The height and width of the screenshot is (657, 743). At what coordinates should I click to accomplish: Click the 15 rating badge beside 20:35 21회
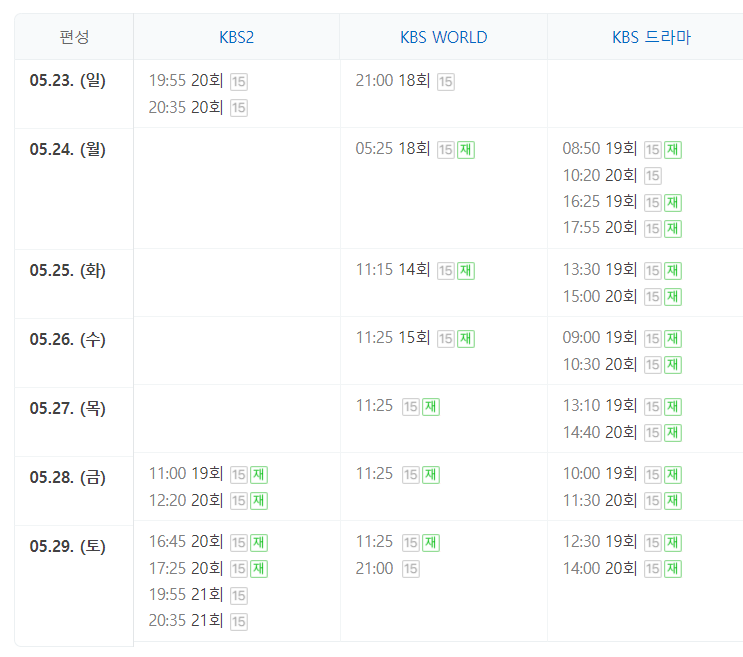tap(239, 621)
